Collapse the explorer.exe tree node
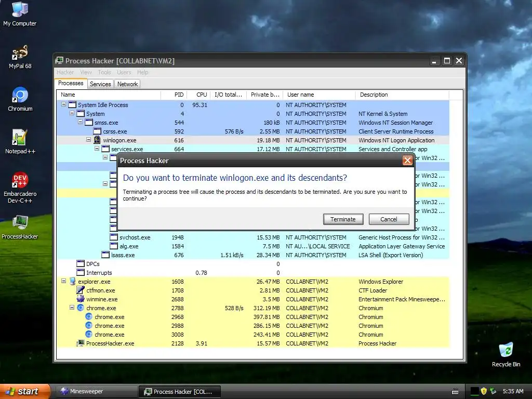The width and height of the screenshot is (532, 399). point(63,281)
